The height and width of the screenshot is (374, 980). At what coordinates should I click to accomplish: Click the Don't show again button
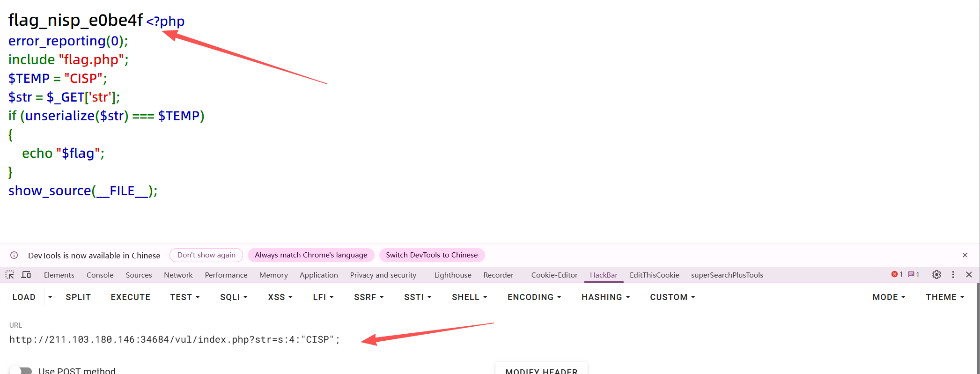tap(206, 255)
